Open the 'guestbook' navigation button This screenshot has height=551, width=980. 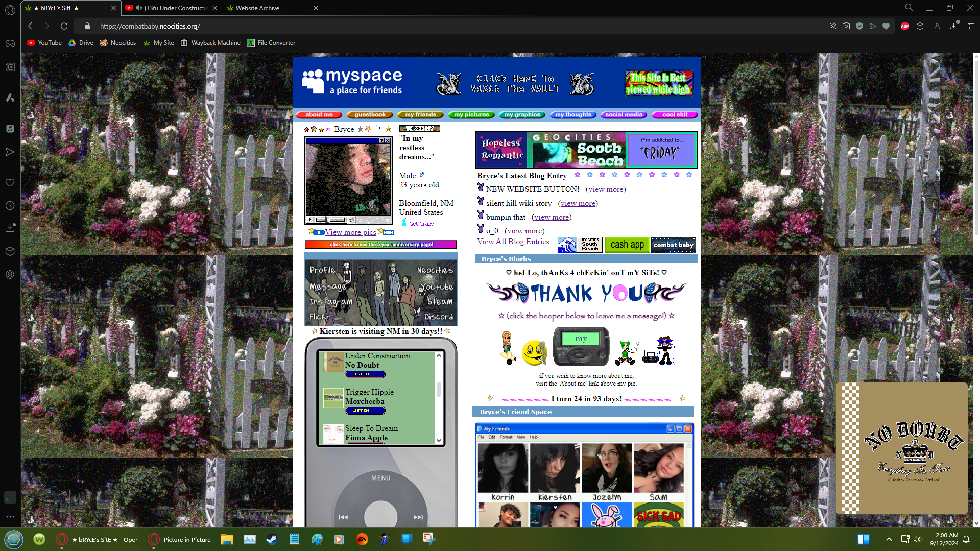coord(370,115)
